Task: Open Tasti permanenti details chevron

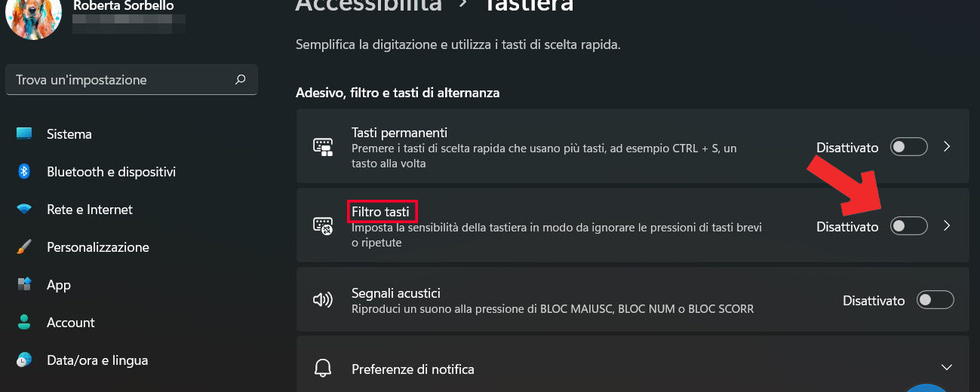Action: (948, 147)
